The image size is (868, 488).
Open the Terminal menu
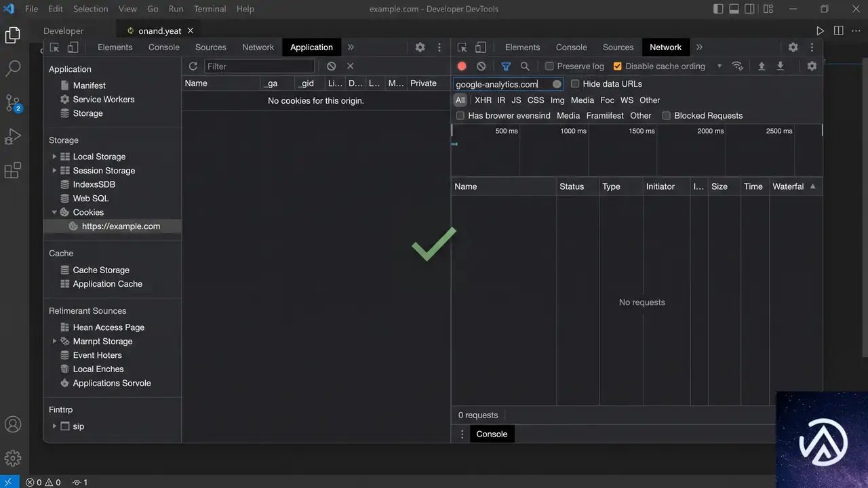pos(210,9)
